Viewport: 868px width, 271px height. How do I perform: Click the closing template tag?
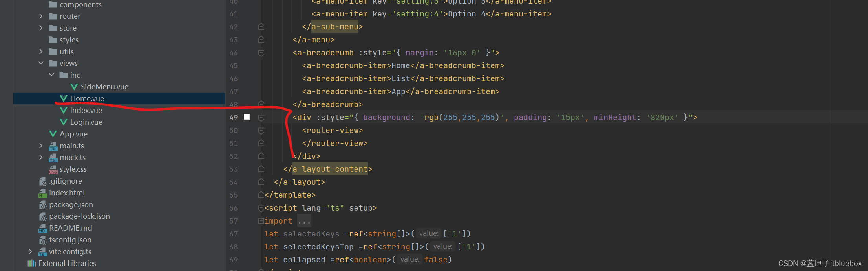(290, 195)
